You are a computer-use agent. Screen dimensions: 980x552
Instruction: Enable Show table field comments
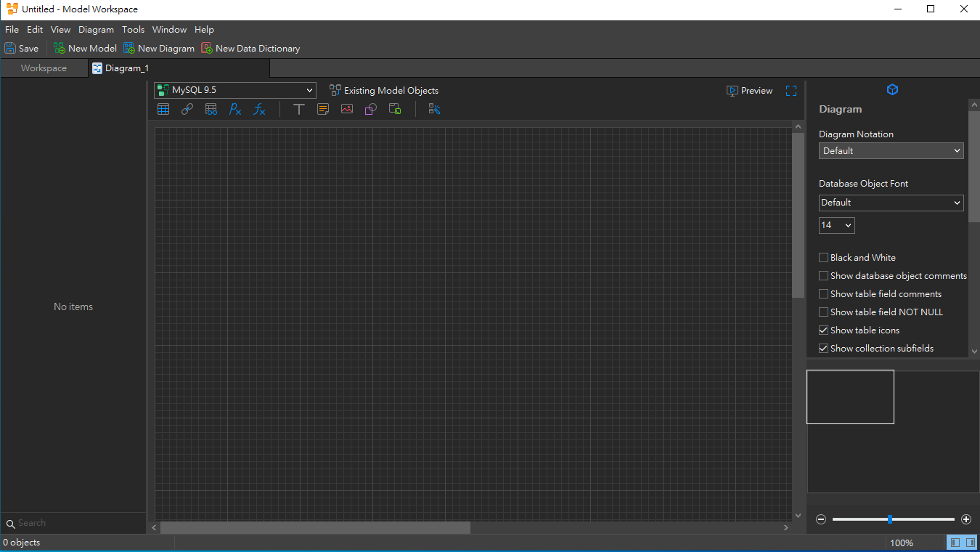823,294
